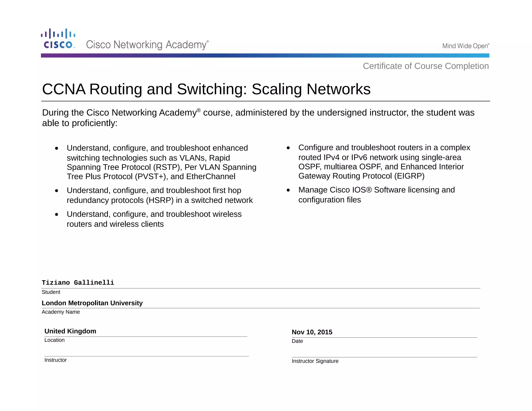Click the bullet point before HSRP paragraph

pyautogui.click(x=57, y=191)
